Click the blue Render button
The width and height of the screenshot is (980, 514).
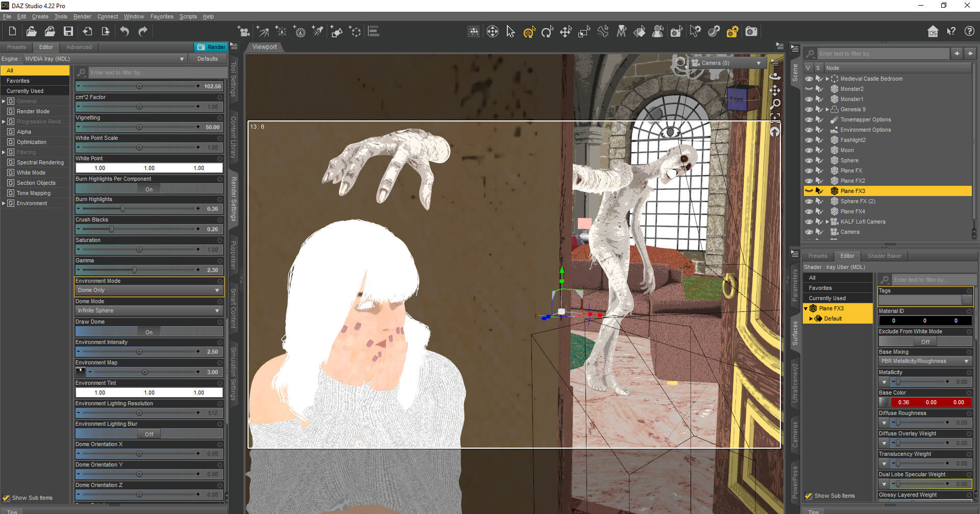pyautogui.click(x=211, y=47)
